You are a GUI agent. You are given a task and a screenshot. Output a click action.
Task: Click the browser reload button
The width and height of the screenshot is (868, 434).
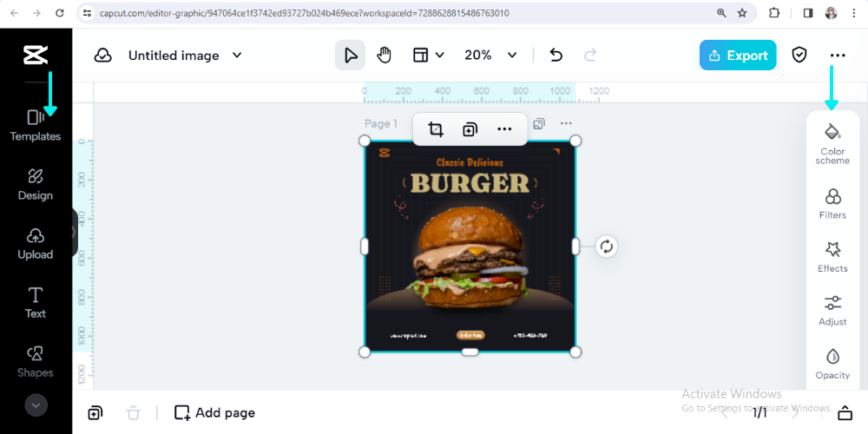click(x=60, y=13)
